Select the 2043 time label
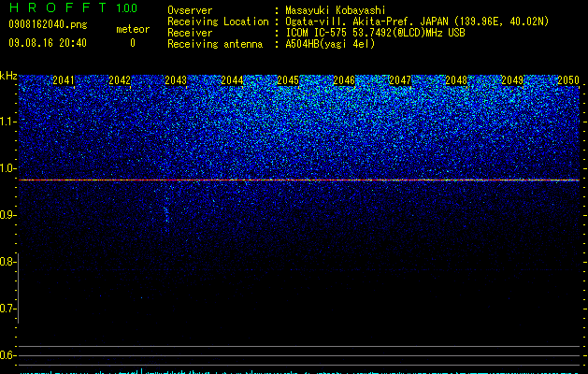Image resolution: width=588 pixels, height=374 pixels. [x=176, y=80]
